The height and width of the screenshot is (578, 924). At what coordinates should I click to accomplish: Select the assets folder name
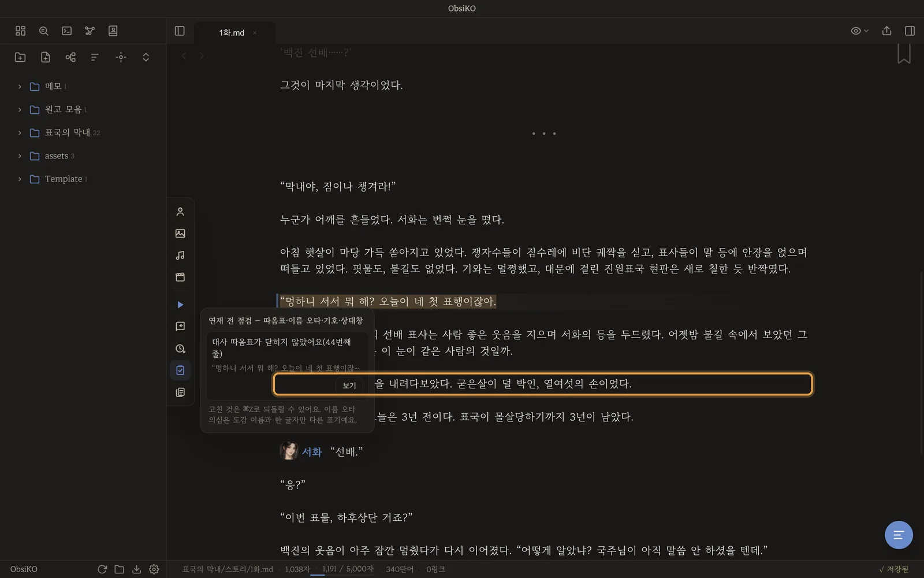tap(57, 156)
